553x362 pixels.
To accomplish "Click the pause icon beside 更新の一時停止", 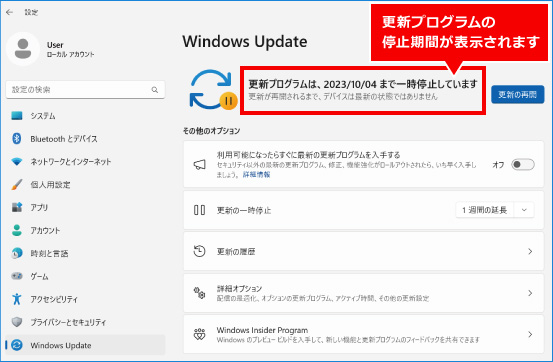I will [x=199, y=210].
